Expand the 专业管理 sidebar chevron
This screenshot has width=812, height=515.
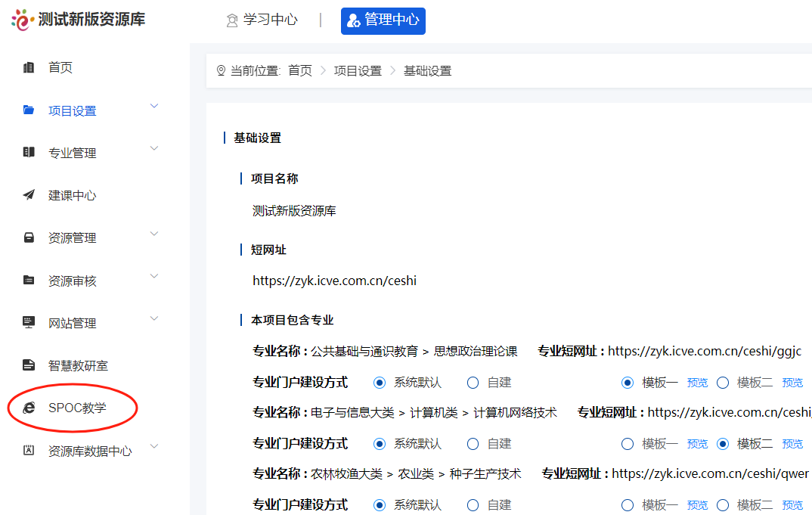point(153,149)
